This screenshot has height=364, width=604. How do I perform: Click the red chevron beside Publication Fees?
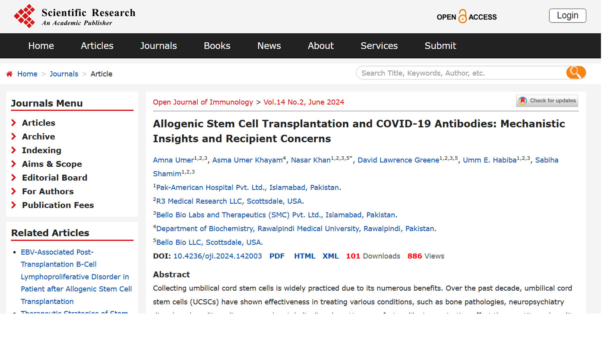14,205
